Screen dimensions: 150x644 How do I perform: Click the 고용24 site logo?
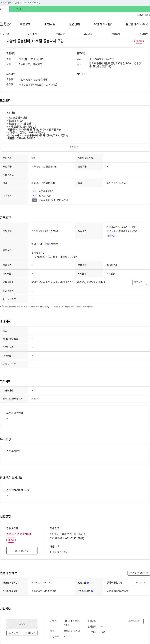point(5,24)
